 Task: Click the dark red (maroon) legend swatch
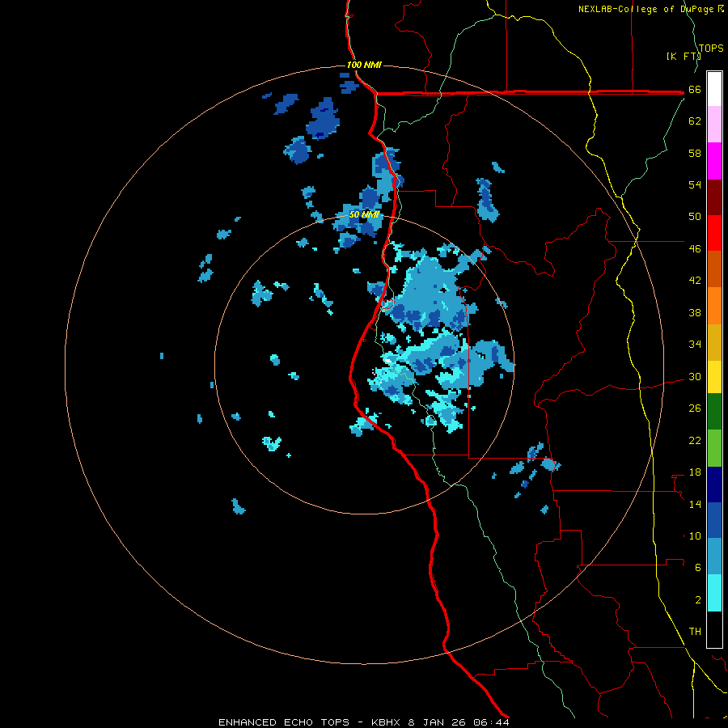pyautogui.click(x=714, y=197)
